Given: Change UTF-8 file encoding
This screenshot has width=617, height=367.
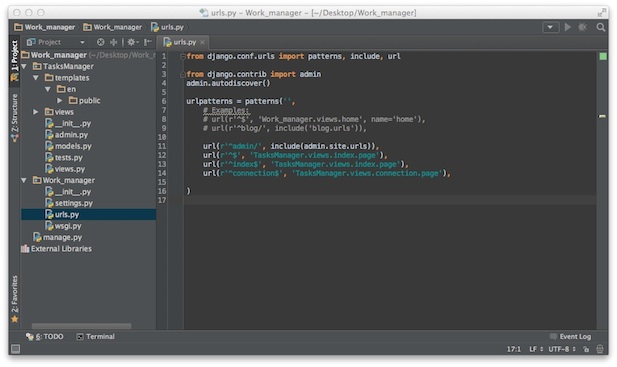Looking at the screenshot, I should (562, 349).
